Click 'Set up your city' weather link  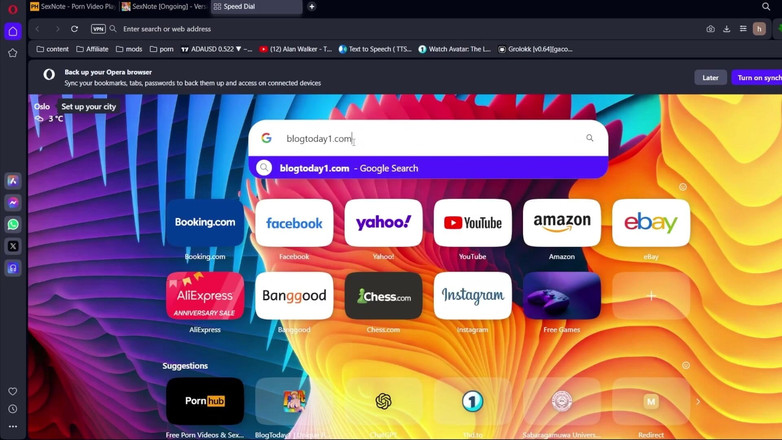coord(88,106)
